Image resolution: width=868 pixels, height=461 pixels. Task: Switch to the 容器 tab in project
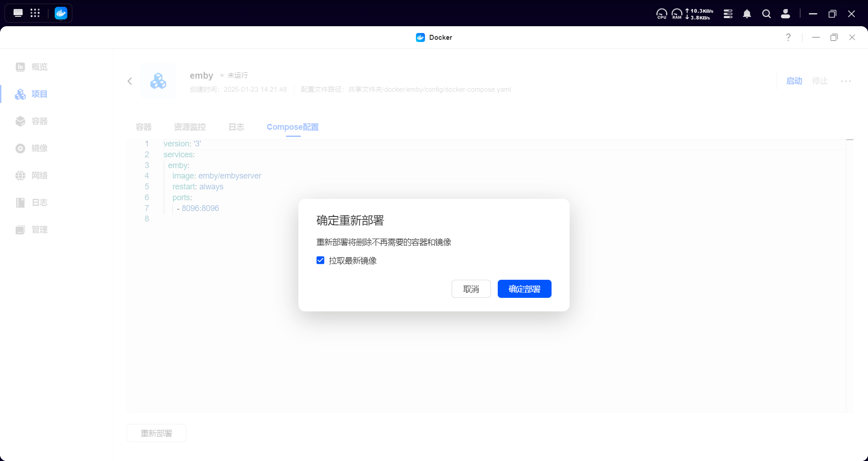[143, 127]
